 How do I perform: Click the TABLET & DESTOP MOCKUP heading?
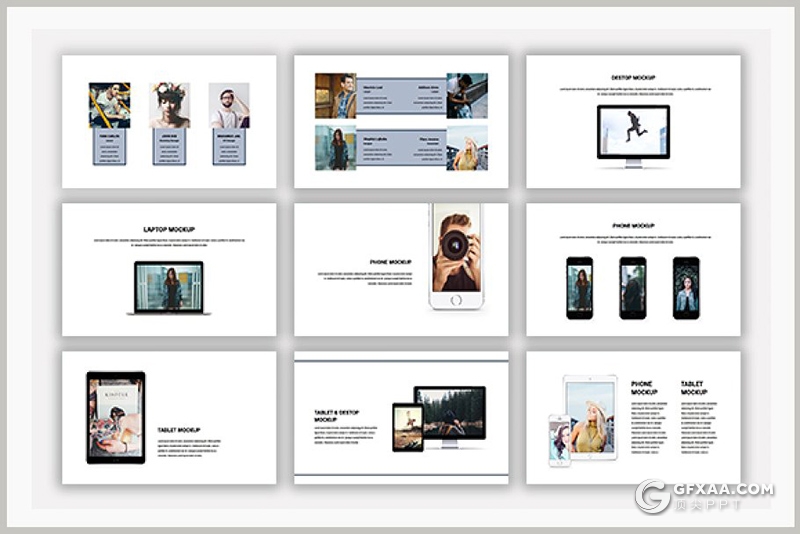coord(337,416)
